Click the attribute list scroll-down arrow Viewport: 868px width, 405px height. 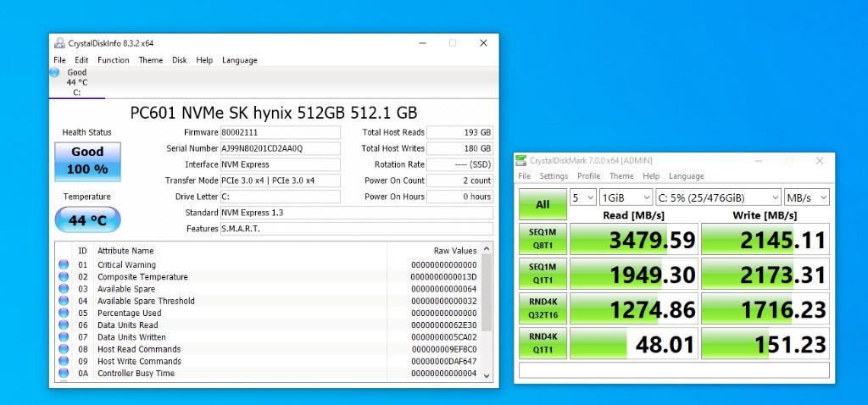coord(487,375)
